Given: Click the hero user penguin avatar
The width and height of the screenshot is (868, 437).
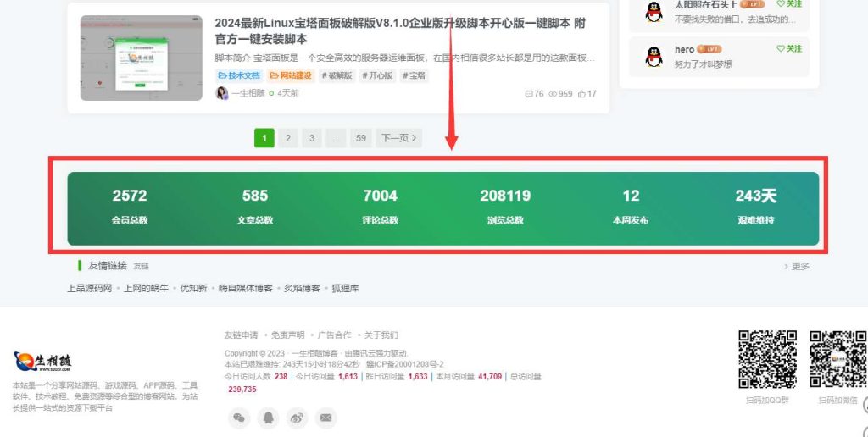Looking at the screenshot, I should (654, 57).
